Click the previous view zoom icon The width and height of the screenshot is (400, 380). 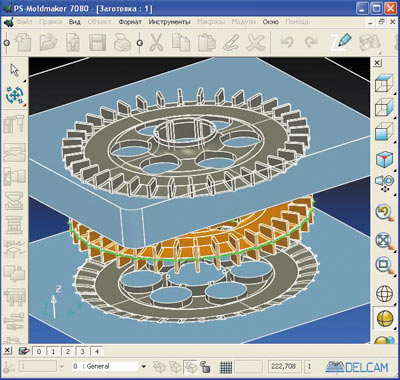coord(384,213)
